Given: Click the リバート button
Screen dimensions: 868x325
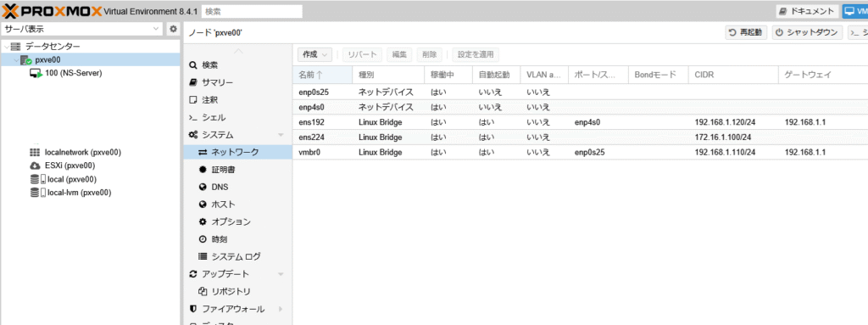Looking at the screenshot, I should (362, 54).
